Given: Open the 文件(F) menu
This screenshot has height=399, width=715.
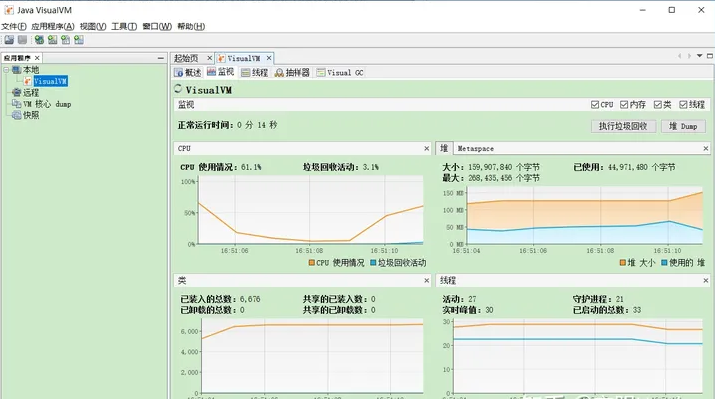Looking at the screenshot, I should tap(14, 26).
